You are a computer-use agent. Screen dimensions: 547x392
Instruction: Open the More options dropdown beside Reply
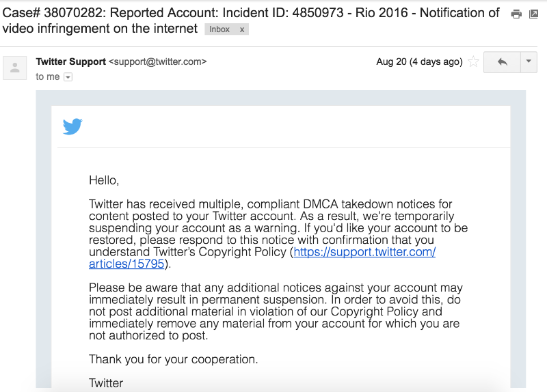(x=529, y=62)
